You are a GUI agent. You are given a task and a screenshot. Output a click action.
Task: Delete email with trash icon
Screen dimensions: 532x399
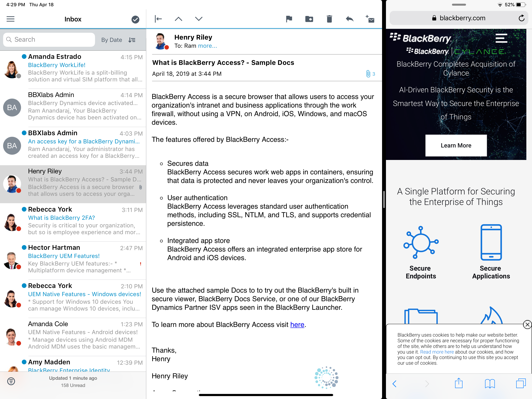pos(329,19)
